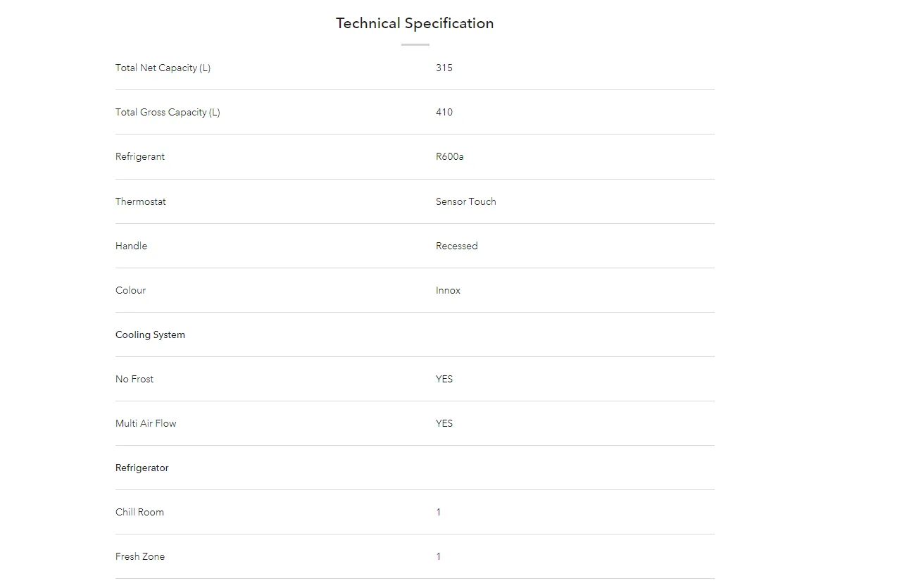The width and height of the screenshot is (909, 588).
Task: Click the 410 gross capacity value
Action: coord(444,113)
